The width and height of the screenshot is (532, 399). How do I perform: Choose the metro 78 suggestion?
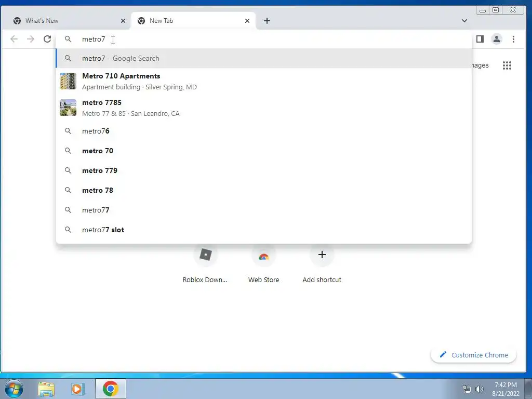pyautogui.click(x=264, y=190)
